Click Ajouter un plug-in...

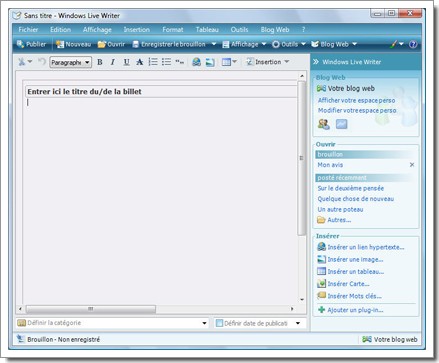pos(351,310)
